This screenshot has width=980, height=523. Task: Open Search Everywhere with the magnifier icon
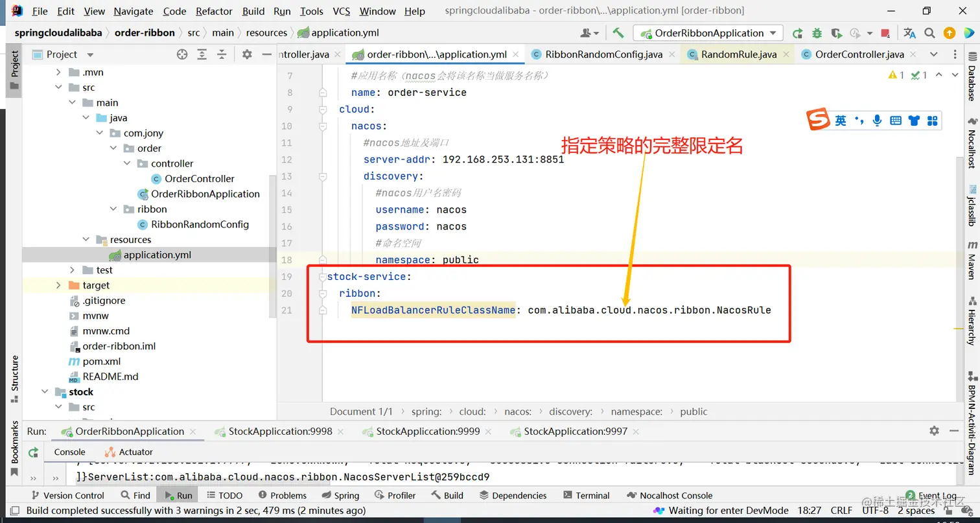(930, 33)
